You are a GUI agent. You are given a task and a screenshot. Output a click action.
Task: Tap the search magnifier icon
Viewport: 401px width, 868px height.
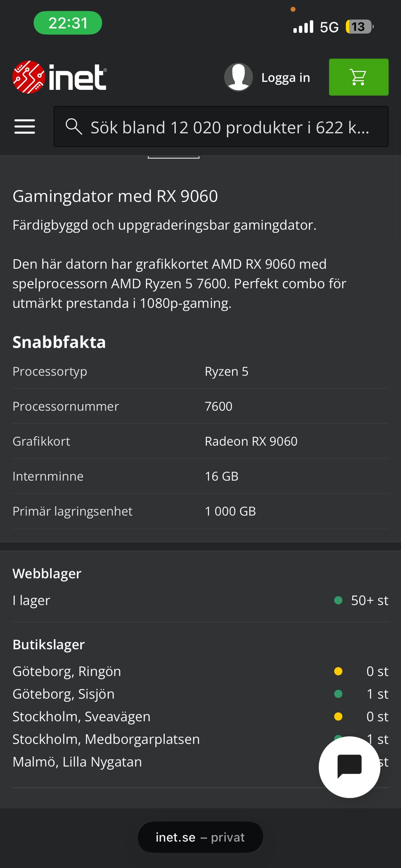74,126
